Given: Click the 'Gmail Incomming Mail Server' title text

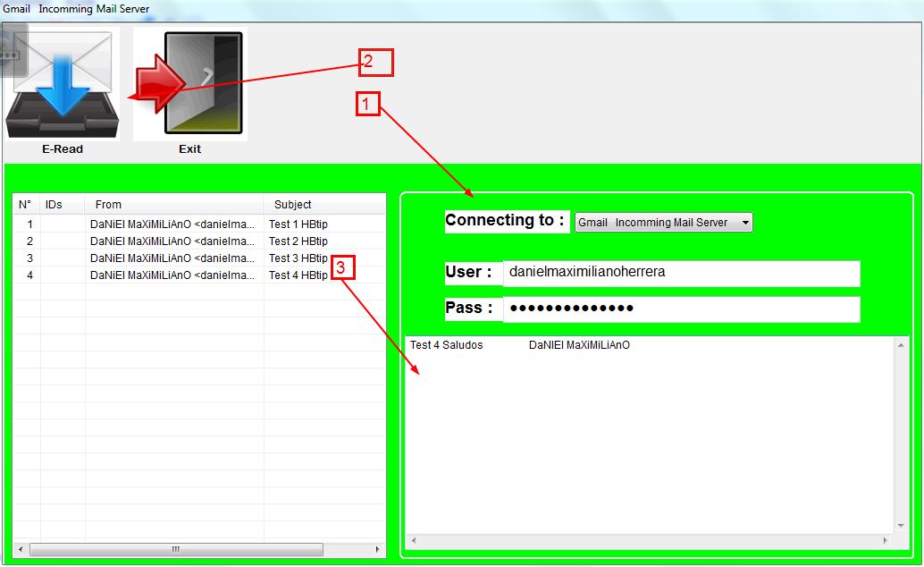Looking at the screenshot, I should point(74,8).
